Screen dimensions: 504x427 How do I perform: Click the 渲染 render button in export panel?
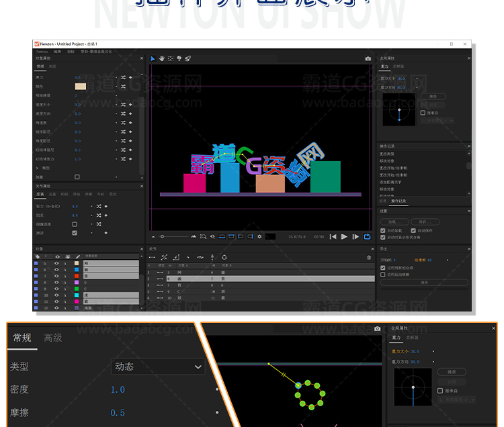(424, 283)
